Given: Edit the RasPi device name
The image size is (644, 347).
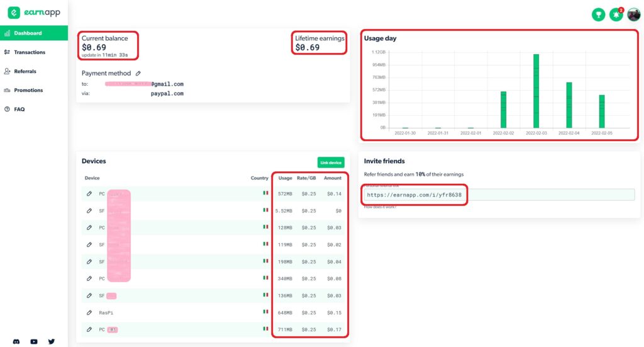Looking at the screenshot, I should click(89, 312).
